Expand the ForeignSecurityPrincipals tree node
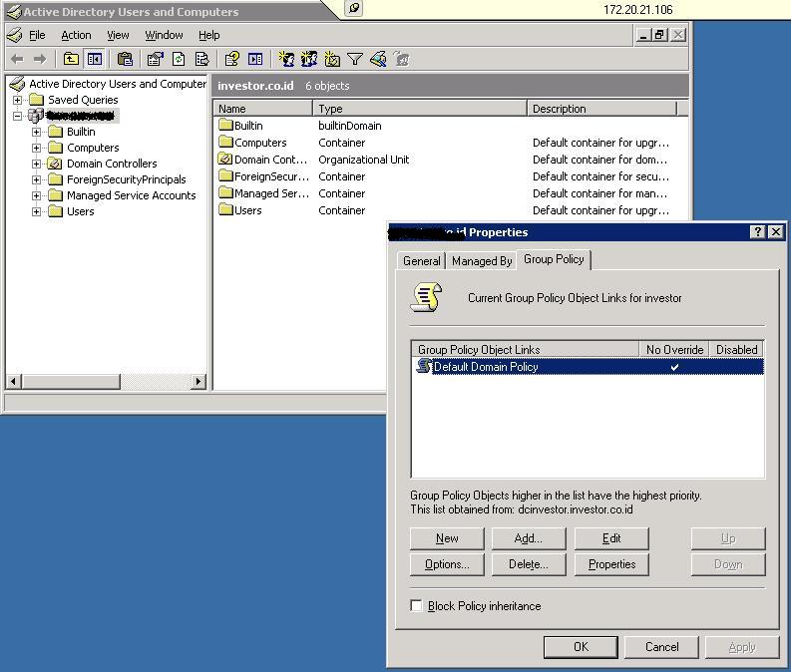The height and width of the screenshot is (672, 791). click(36, 180)
